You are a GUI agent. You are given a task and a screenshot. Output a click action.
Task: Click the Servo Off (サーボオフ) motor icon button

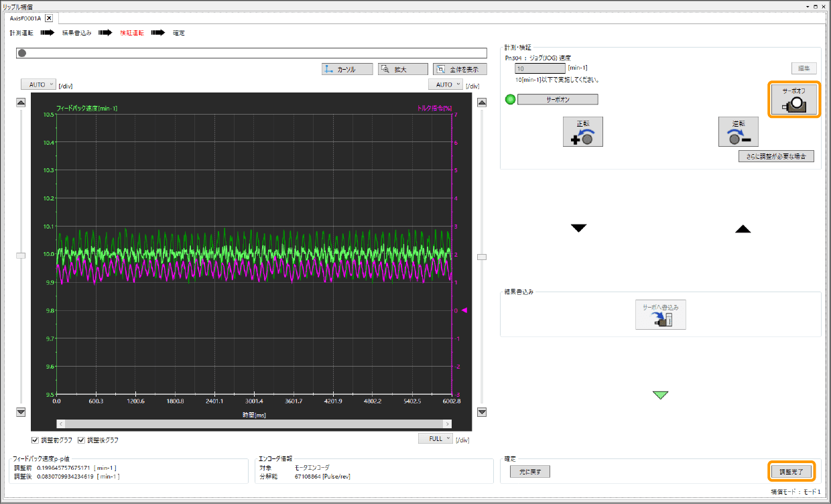pyautogui.click(x=794, y=99)
